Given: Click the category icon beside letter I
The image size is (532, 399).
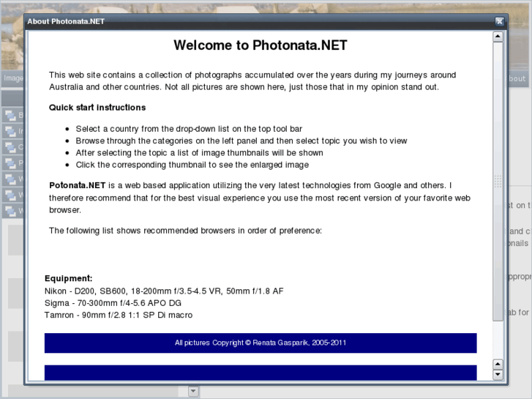Looking at the screenshot, I should pos(10,131).
